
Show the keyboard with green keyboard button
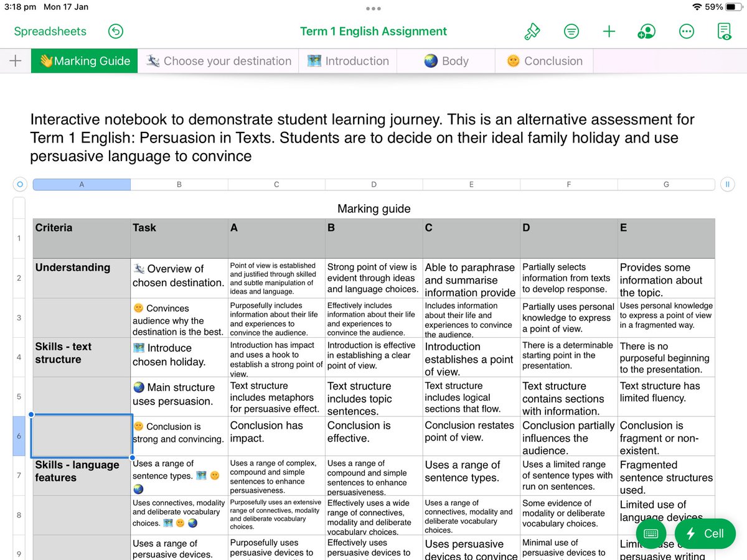click(x=651, y=534)
